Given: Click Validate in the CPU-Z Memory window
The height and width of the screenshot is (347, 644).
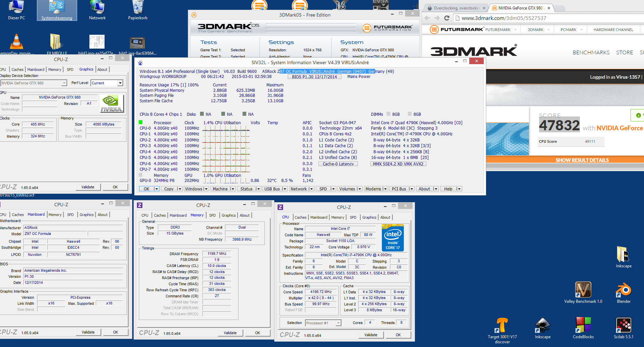Looking at the screenshot, I should click(x=230, y=333).
